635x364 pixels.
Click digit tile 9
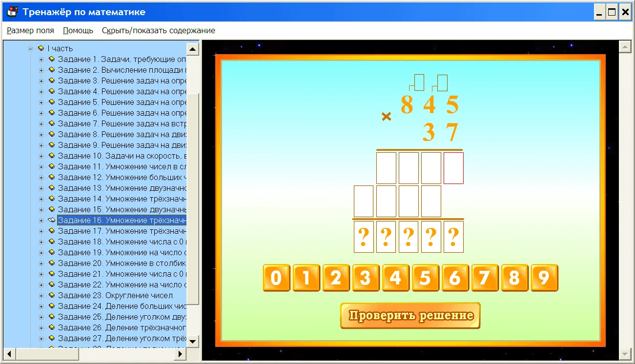544,278
